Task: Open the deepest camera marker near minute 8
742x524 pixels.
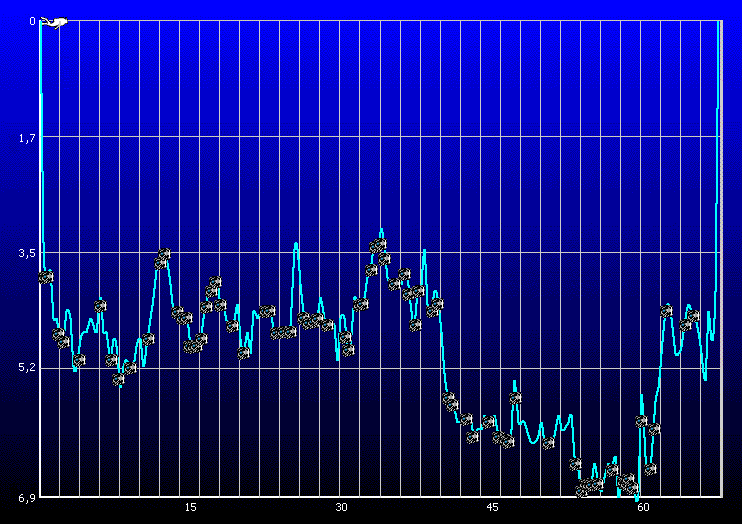Action: 119,379
